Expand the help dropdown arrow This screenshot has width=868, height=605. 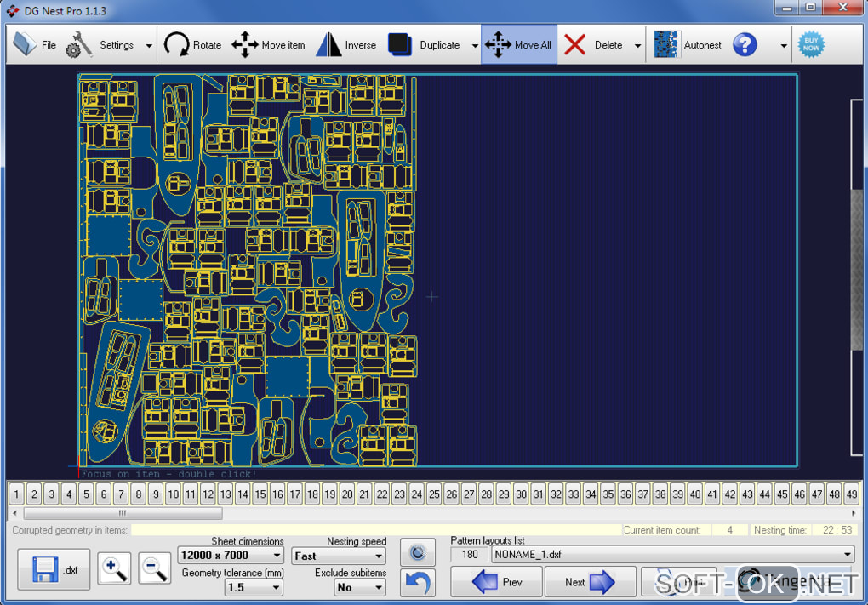783,45
